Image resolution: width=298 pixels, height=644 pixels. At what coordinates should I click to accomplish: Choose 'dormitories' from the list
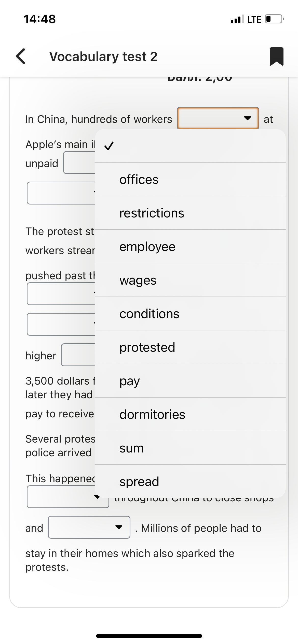pos(190,414)
